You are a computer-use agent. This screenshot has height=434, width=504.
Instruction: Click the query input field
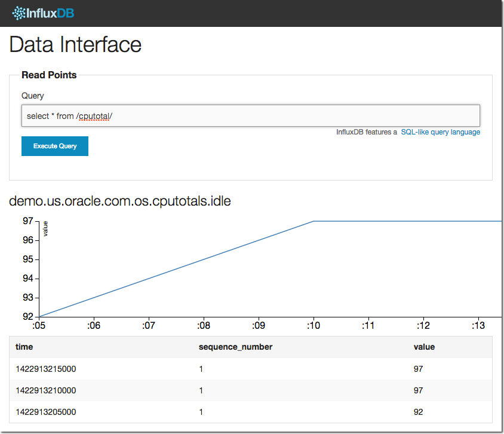251,116
